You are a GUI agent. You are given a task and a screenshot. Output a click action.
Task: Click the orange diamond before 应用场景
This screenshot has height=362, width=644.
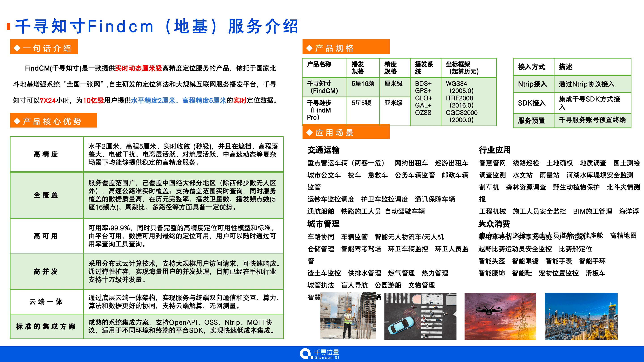tap(309, 132)
